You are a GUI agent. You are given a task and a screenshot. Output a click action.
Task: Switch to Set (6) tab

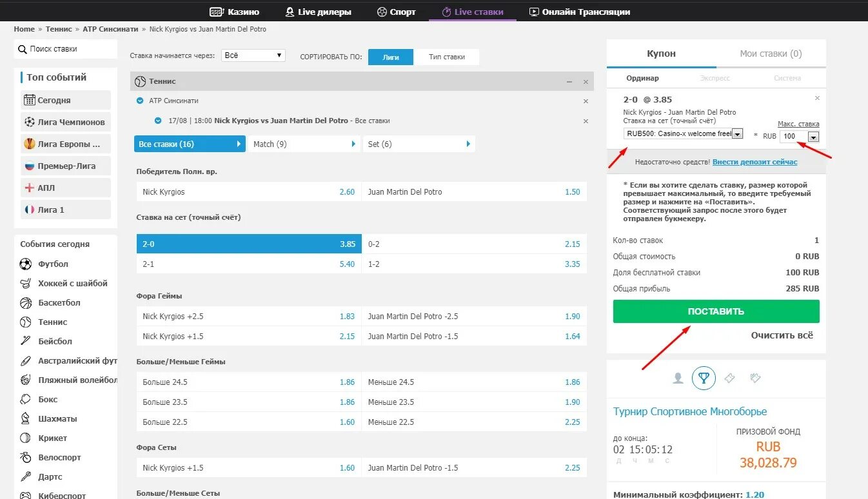point(419,144)
